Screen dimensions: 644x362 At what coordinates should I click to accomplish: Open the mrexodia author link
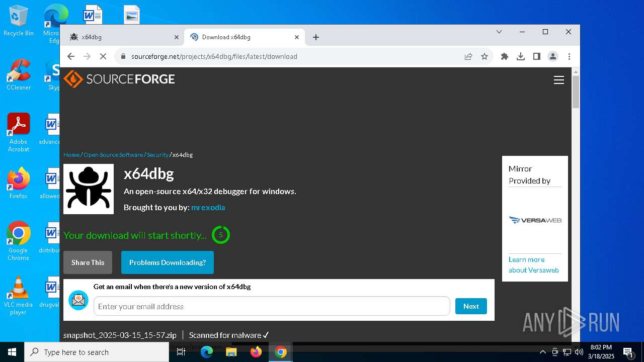point(208,207)
